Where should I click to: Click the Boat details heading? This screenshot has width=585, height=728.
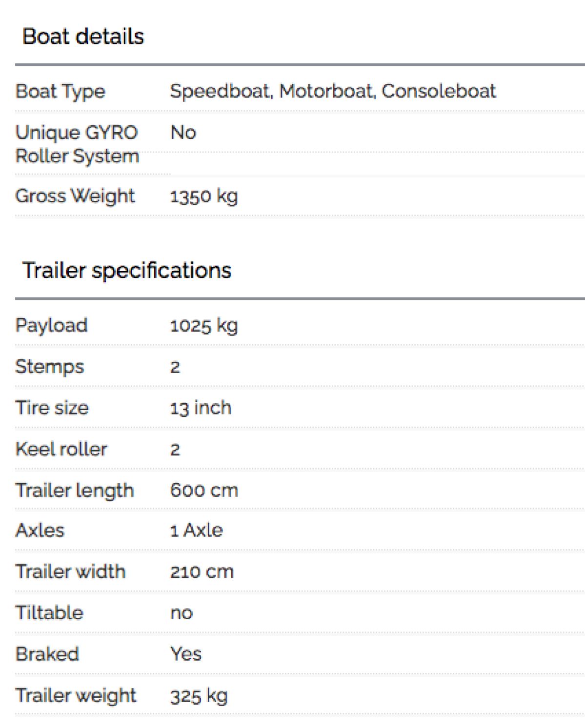coord(83,37)
